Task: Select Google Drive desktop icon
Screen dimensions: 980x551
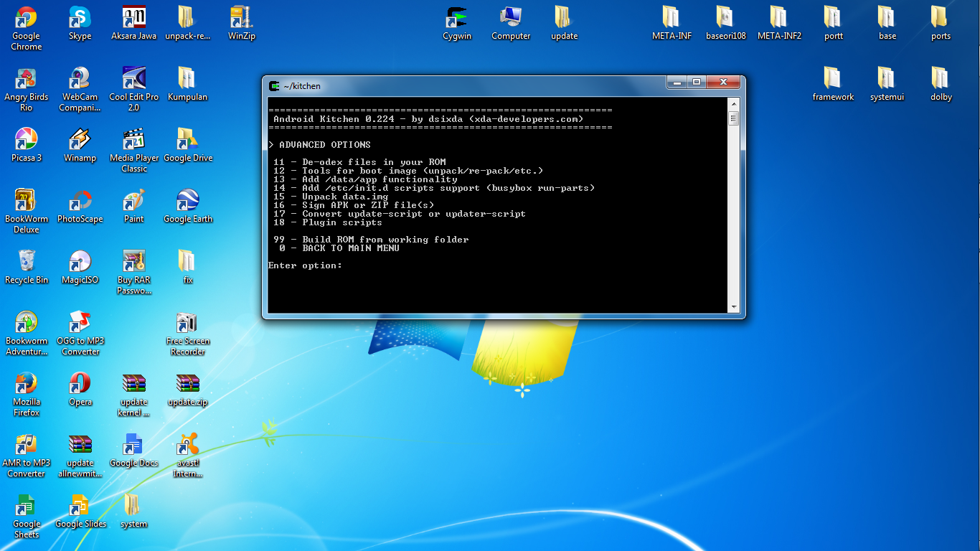Action: (188, 145)
